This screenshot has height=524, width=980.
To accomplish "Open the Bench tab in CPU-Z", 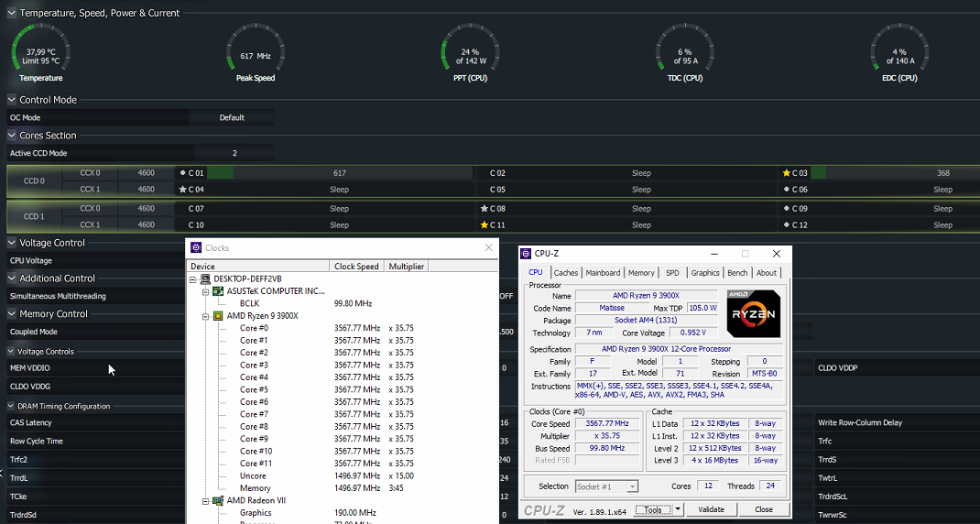I will click(737, 273).
